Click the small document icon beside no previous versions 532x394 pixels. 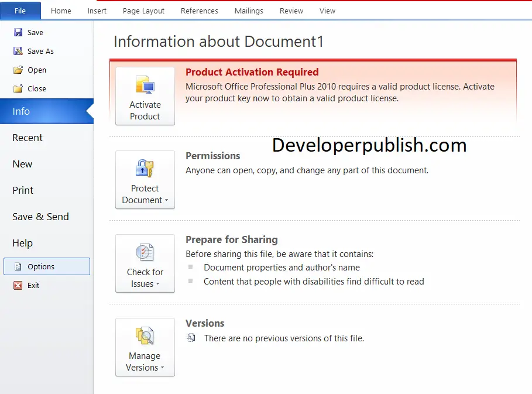(x=191, y=338)
